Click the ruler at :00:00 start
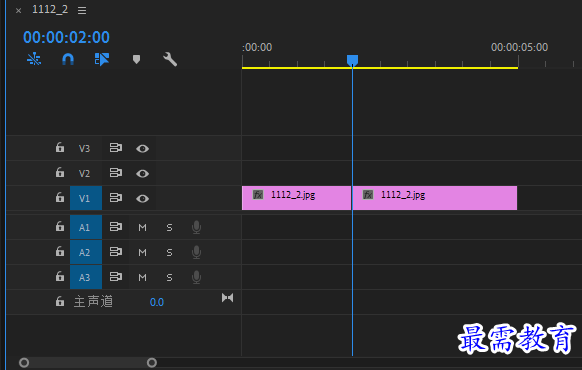 [x=257, y=48]
